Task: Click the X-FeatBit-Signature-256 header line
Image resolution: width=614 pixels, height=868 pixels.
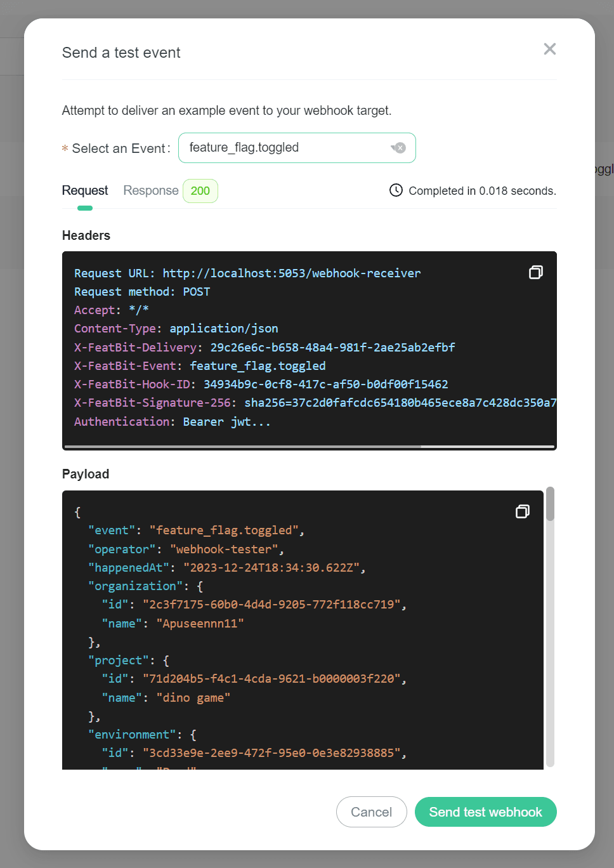Action: 315,403
